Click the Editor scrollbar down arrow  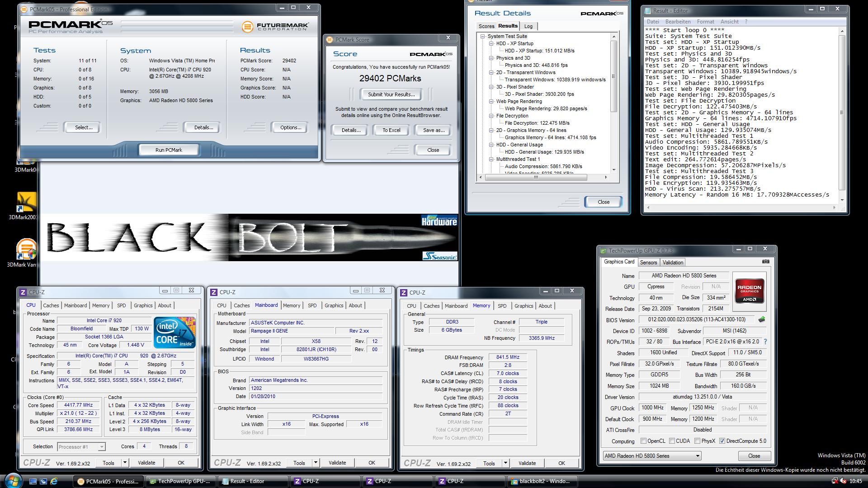841,200
